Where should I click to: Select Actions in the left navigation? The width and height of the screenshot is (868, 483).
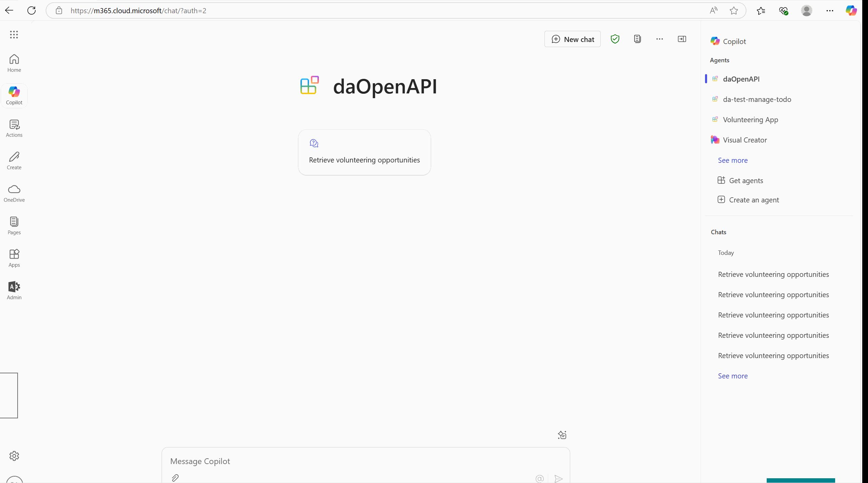tap(14, 128)
